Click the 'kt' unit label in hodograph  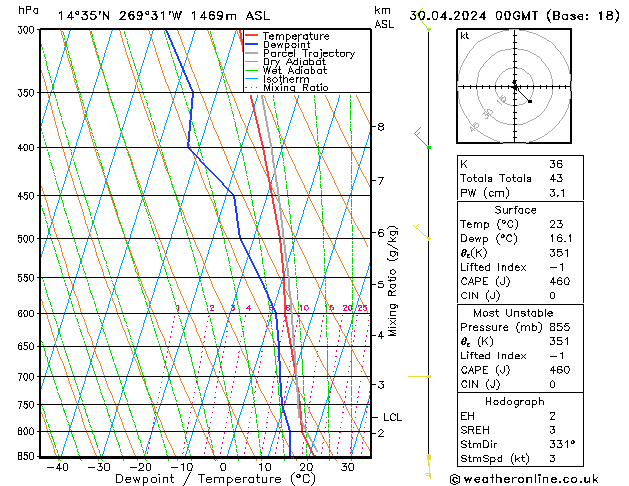tap(465, 36)
